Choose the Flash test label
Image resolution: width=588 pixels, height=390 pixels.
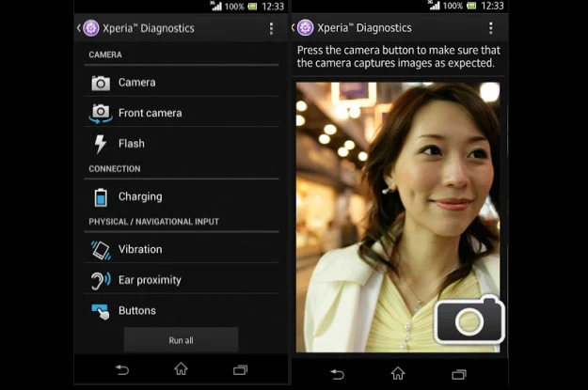132,144
